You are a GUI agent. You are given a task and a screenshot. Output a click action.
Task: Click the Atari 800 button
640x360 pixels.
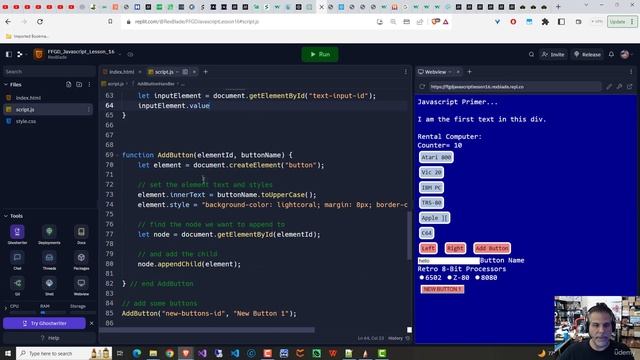tap(436, 157)
